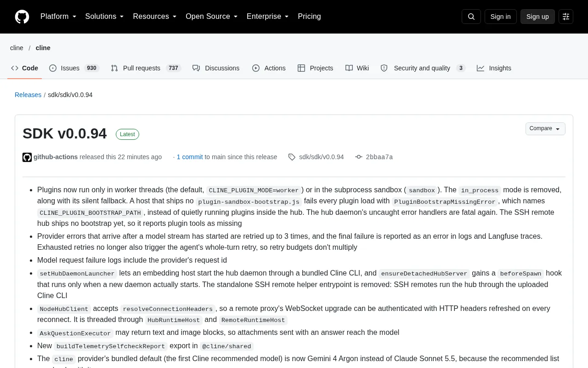Image resolution: width=588 pixels, height=368 pixels.
Task: Open the Projects tab
Action: point(316,68)
